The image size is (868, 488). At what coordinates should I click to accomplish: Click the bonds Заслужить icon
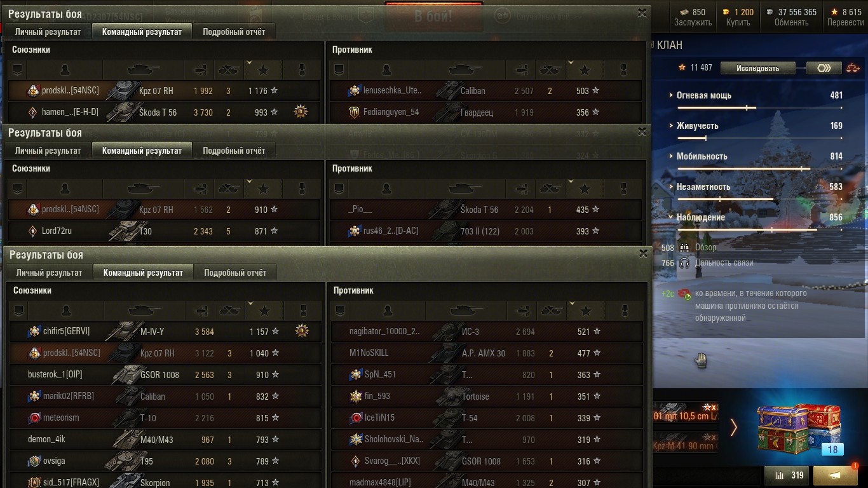(x=684, y=12)
